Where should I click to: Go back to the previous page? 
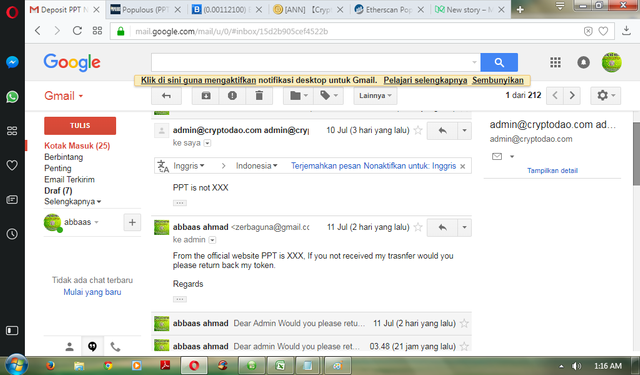[38, 31]
